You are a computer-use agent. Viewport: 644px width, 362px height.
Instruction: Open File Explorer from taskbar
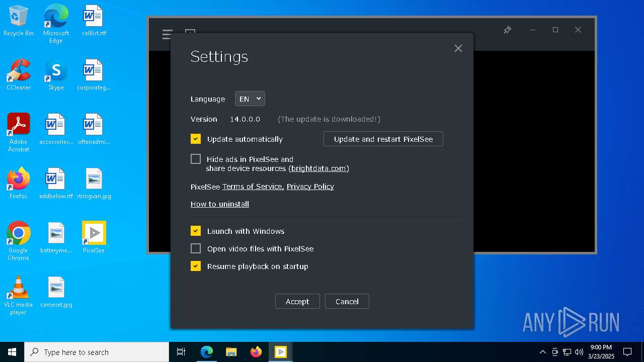[231, 352]
